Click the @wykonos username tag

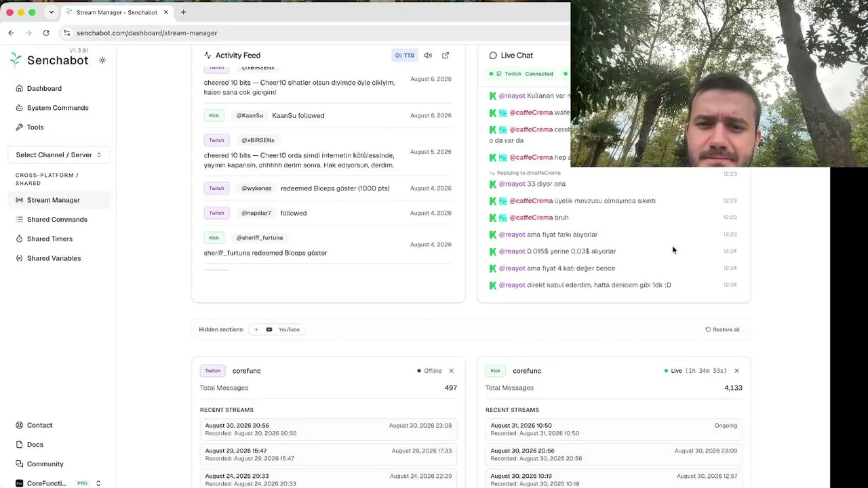[256, 188]
